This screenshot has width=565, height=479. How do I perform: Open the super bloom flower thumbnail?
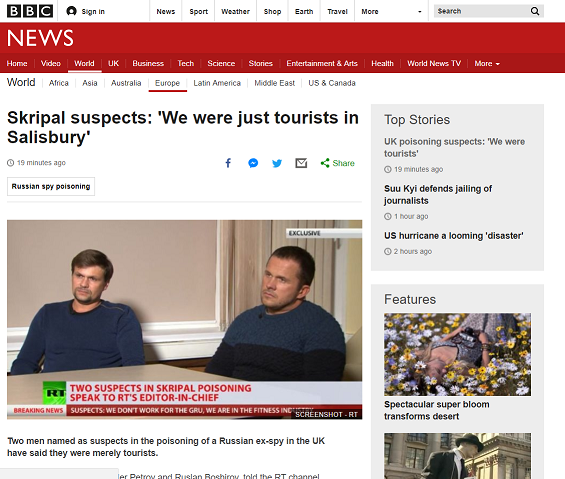coord(457,354)
